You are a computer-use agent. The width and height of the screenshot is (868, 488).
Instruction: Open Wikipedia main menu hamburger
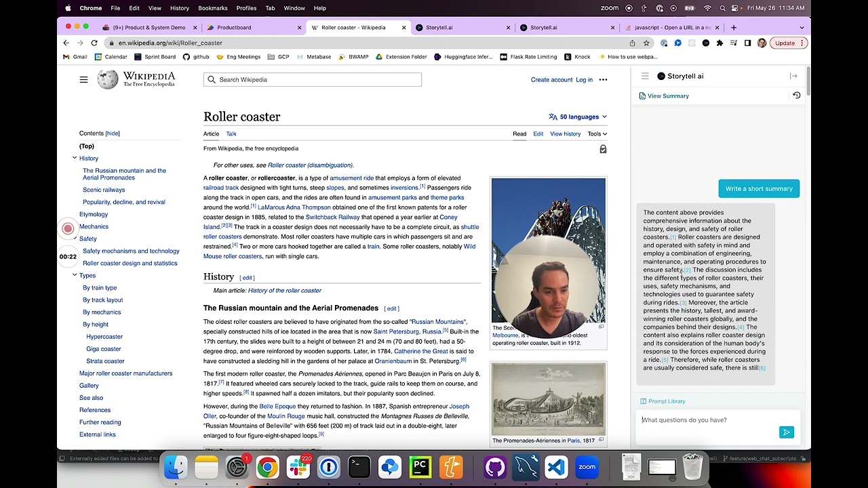click(83, 80)
